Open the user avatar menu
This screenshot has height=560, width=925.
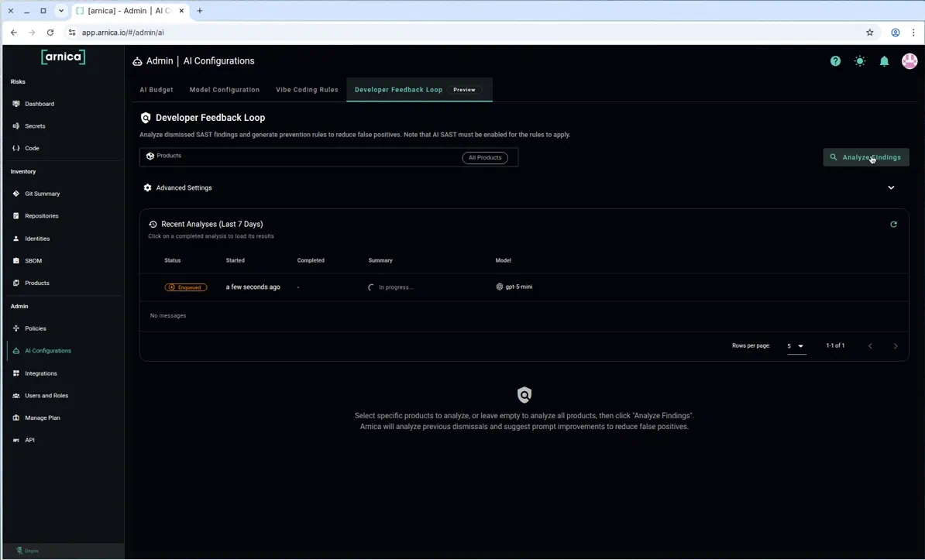point(910,60)
